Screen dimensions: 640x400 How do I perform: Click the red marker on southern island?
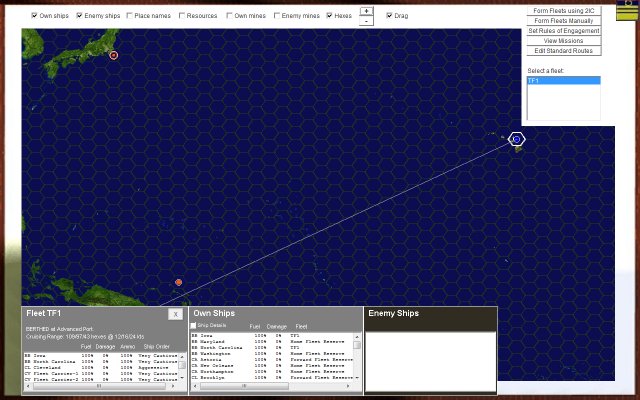(x=179, y=282)
